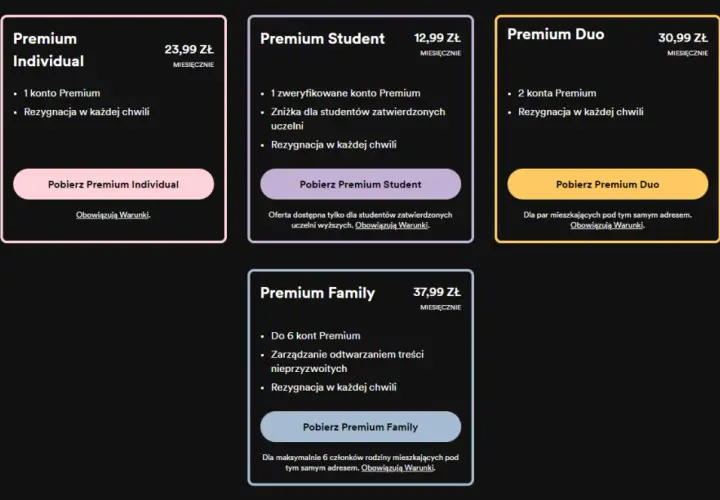Click the Pobierz Premium Individual button
This screenshot has width=720, height=500.
(x=113, y=184)
